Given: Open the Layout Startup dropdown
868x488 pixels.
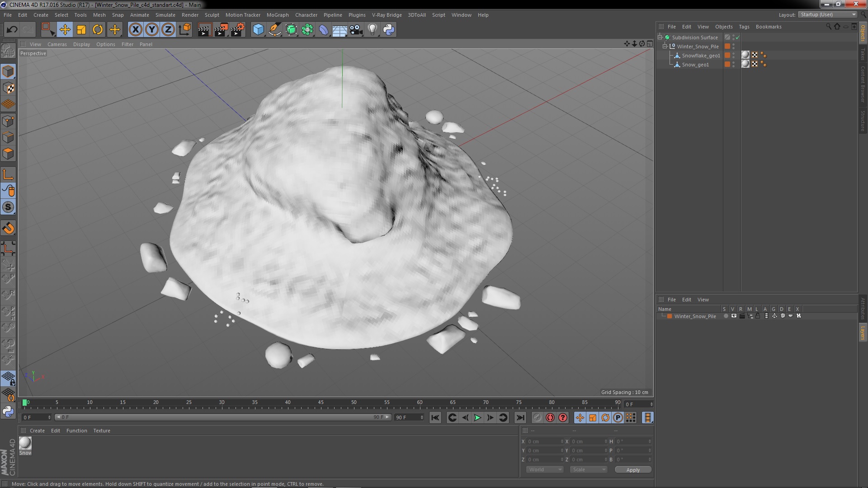Looking at the screenshot, I should [828, 14].
